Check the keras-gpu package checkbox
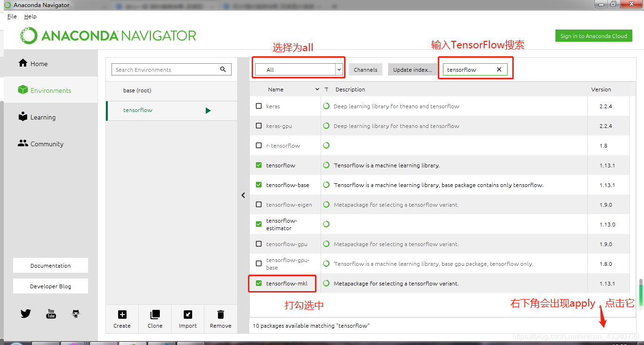The height and width of the screenshot is (345, 644). click(x=259, y=126)
